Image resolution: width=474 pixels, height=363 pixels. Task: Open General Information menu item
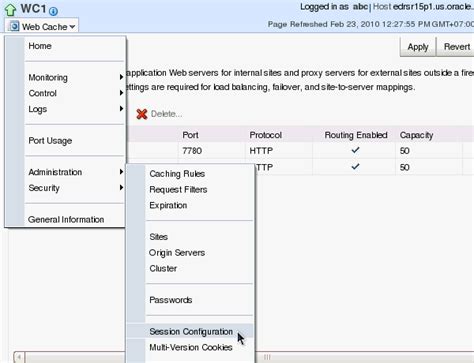(x=66, y=219)
